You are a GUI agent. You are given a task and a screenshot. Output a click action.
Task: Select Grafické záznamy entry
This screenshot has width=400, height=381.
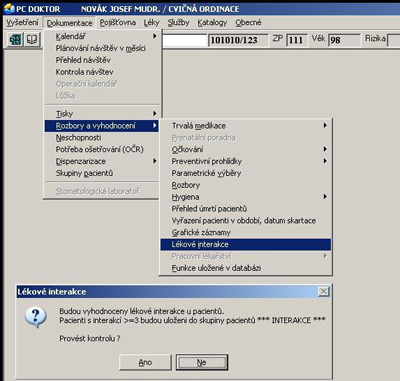pos(246,232)
